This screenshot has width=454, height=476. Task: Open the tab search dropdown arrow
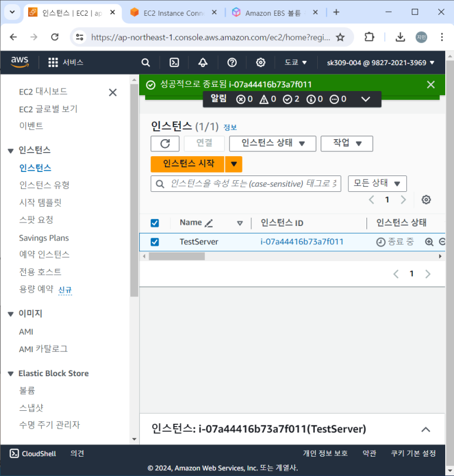[12, 12]
